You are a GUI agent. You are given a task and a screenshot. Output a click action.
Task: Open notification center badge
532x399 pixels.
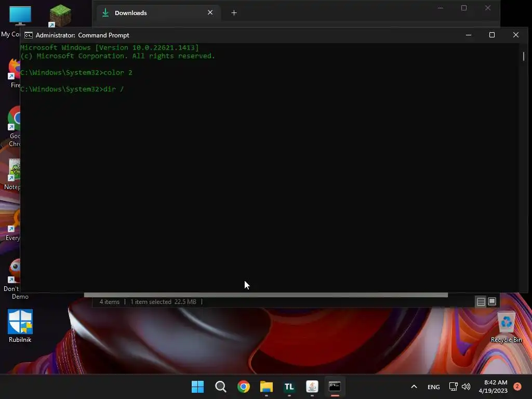point(517,387)
